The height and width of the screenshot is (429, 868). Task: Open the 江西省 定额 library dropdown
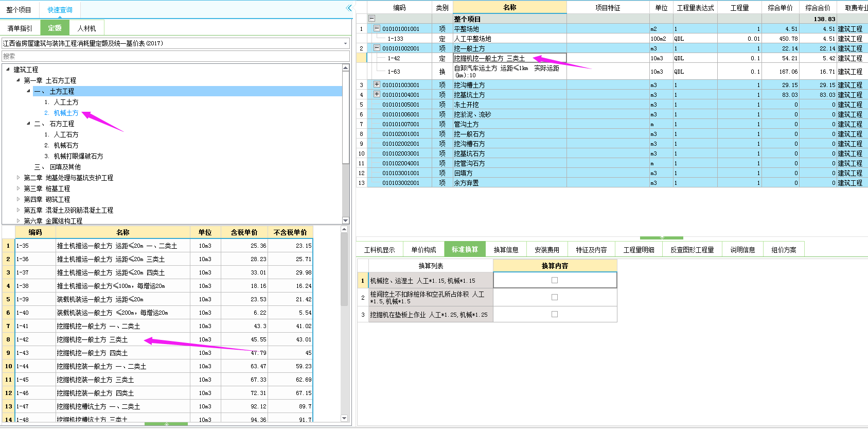coord(345,44)
